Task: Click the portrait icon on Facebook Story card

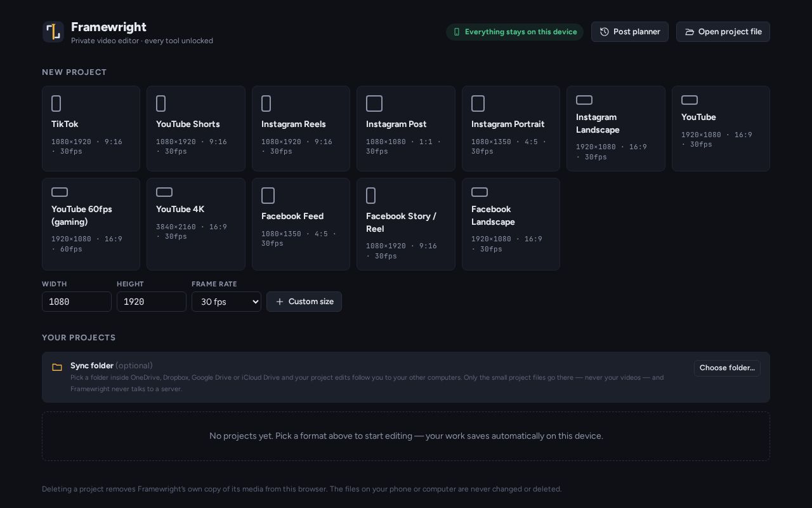Action: pyautogui.click(x=371, y=196)
